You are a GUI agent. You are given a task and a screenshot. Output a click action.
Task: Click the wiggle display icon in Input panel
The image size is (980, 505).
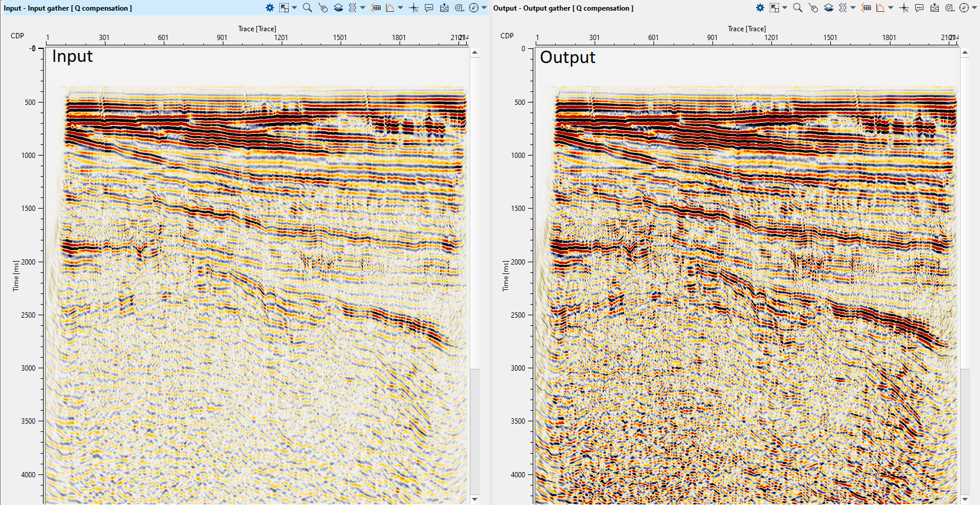pyautogui.click(x=352, y=8)
